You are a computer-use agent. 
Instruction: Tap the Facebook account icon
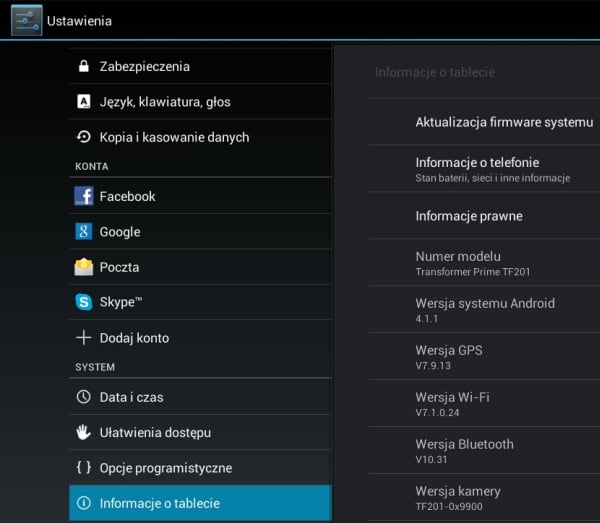[84, 196]
